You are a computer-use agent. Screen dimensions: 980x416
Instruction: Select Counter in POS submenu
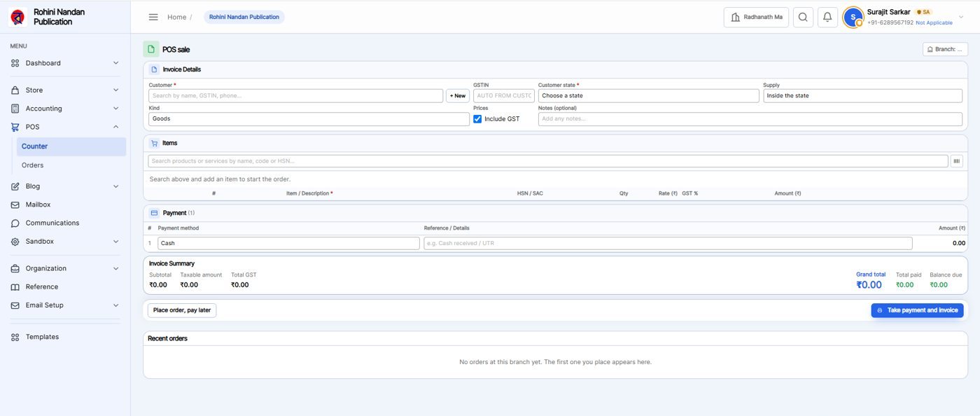tap(71, 146)
